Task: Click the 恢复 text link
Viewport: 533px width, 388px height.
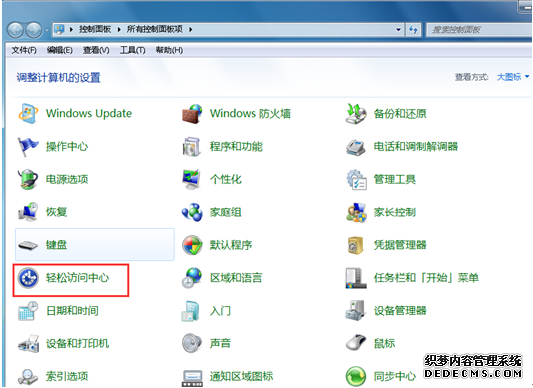Action: point(56,212)
